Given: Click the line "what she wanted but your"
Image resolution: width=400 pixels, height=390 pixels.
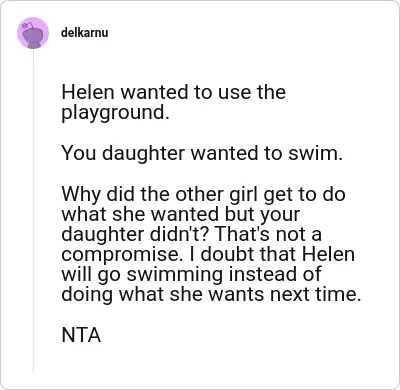Looking at the screenshot, I should [181, 214].
